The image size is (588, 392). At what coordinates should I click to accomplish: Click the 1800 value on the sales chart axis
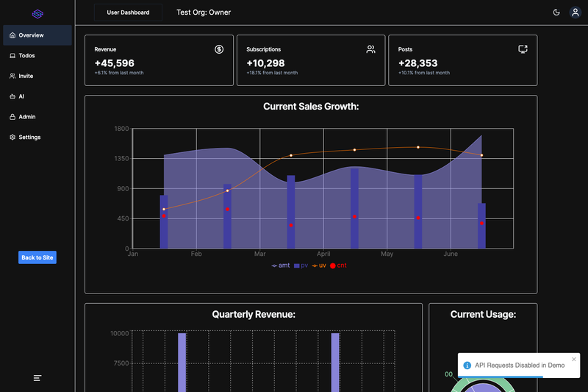pyautogui.click(x=121, y=129)
